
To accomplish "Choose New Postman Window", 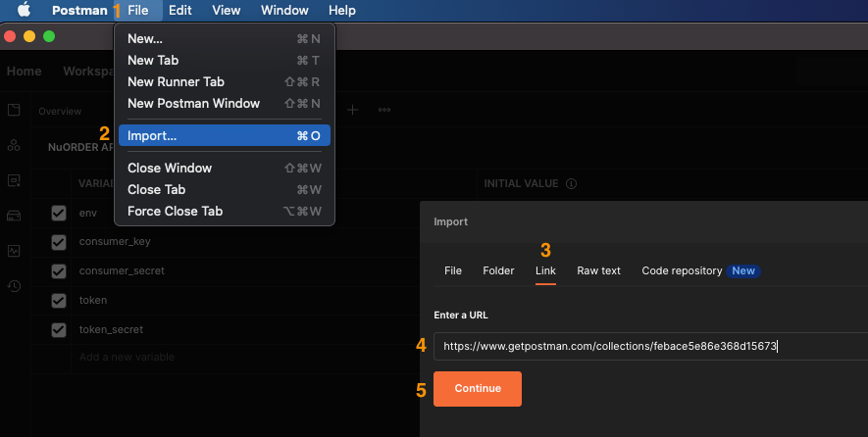I will coord(225,104).
